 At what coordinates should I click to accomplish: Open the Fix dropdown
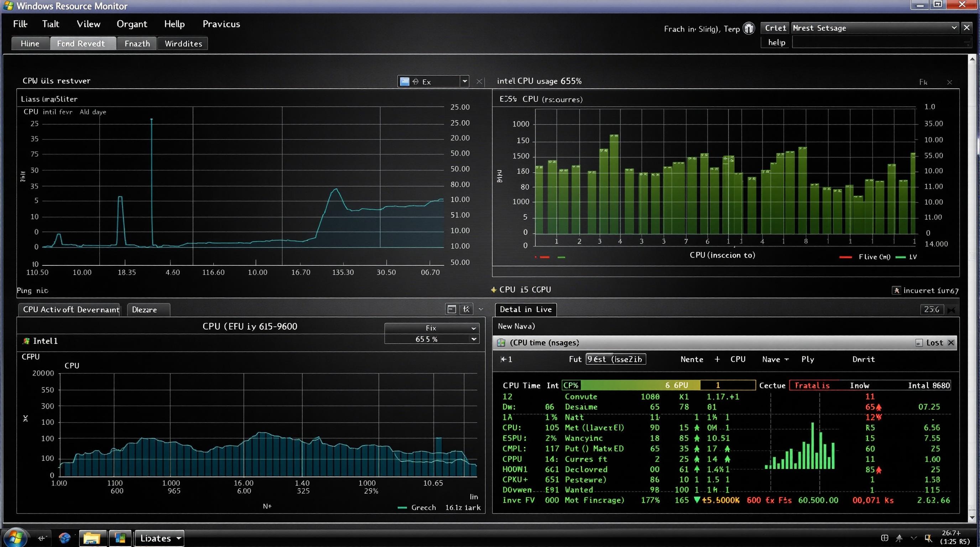pyautogui.click(x=432, y=328)
